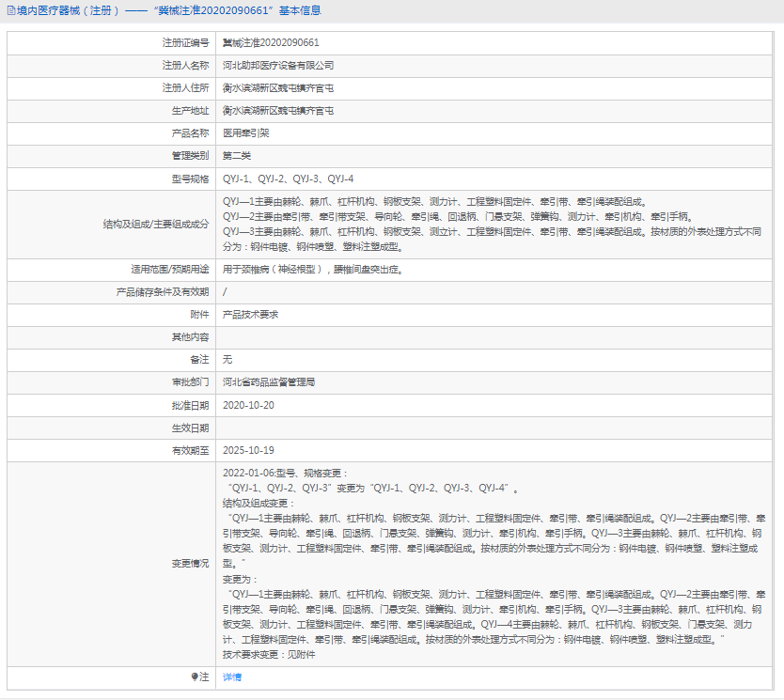Select the change entry line 2022-01-06:型号、规格变更
The height and width of the screenshot is (700, 784).
(x=285, y=474)
